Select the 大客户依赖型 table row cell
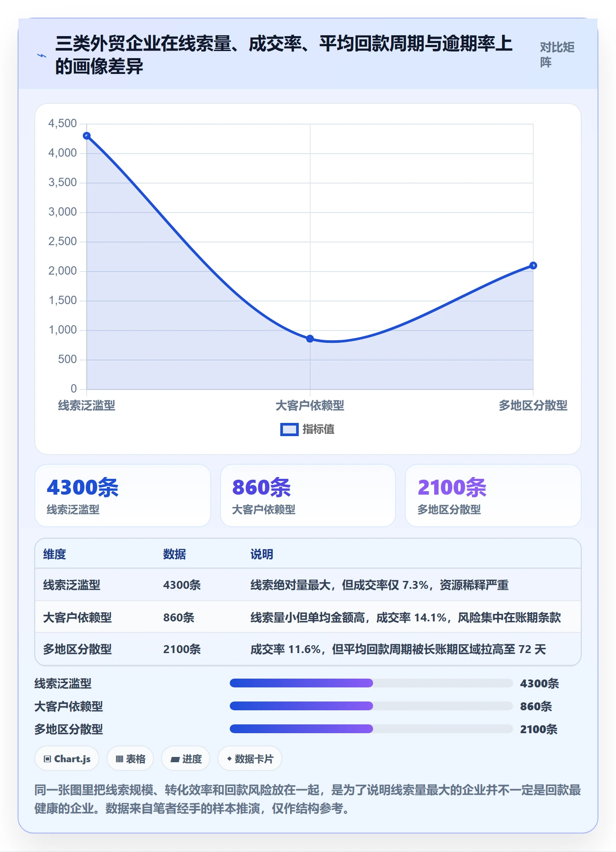This screenshot has height=852, width=616. click(77, 617)
